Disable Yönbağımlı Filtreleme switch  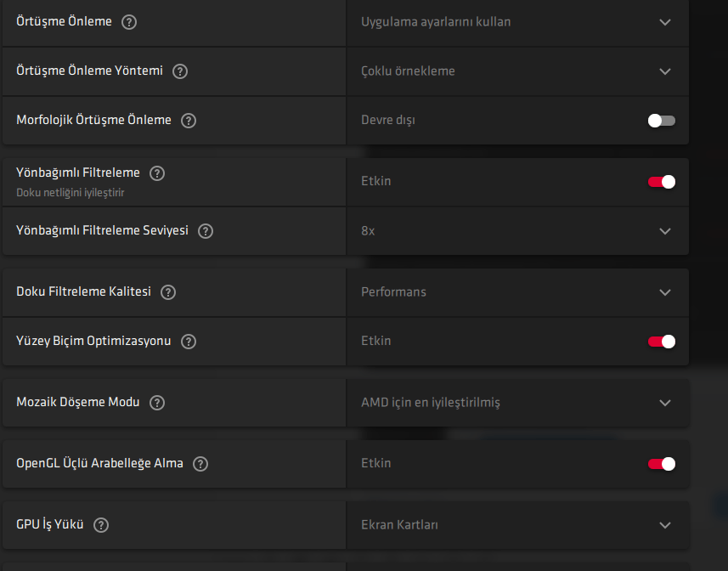coord(661,182)
